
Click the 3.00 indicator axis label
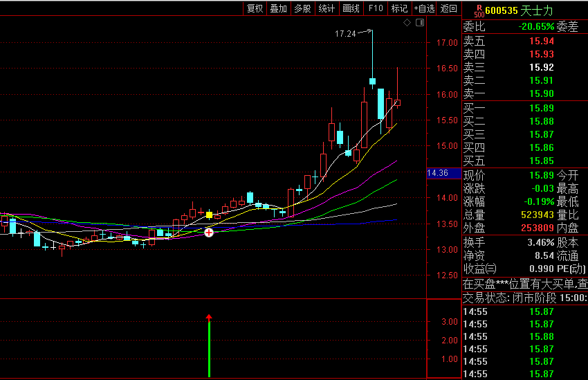tap(450, 322)
